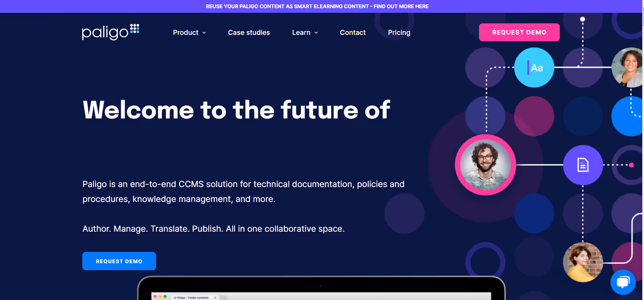Viewport: 644px width, 300px height.
Task: Click the Aa typography circle icon
Action: point(534,68)
